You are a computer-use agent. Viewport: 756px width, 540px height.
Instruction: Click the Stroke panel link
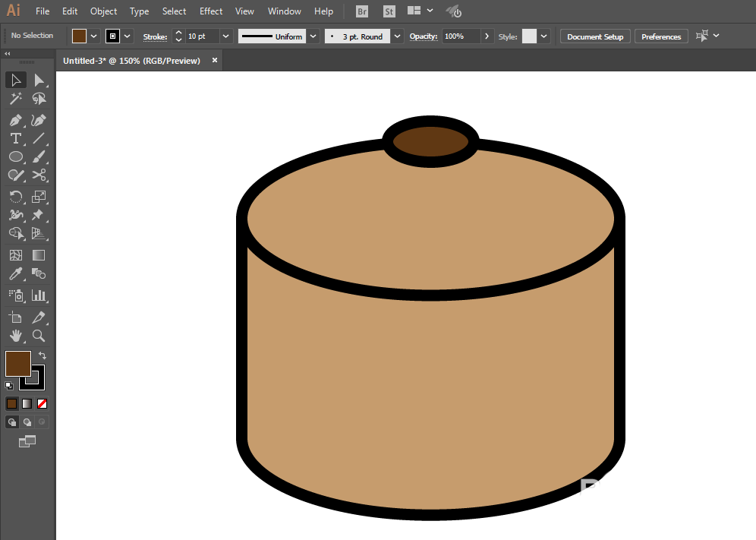(155, 36)
